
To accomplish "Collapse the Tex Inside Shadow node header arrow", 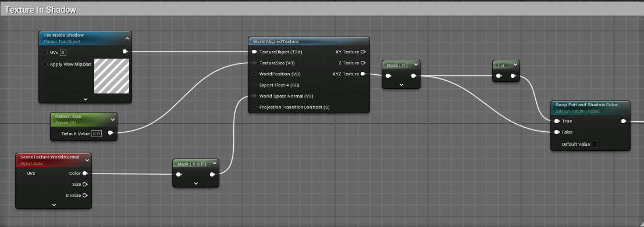I will (x=127, y=38).
